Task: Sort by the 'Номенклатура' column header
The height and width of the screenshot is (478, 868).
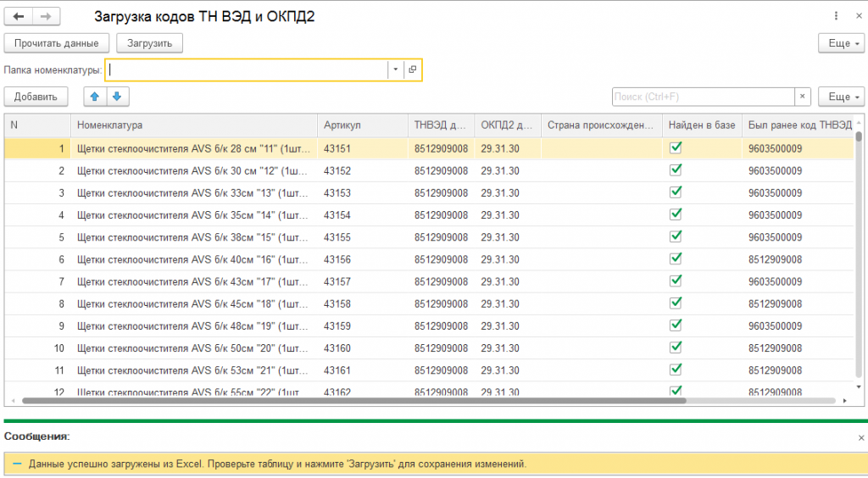Action: click(x=194, y=125)
